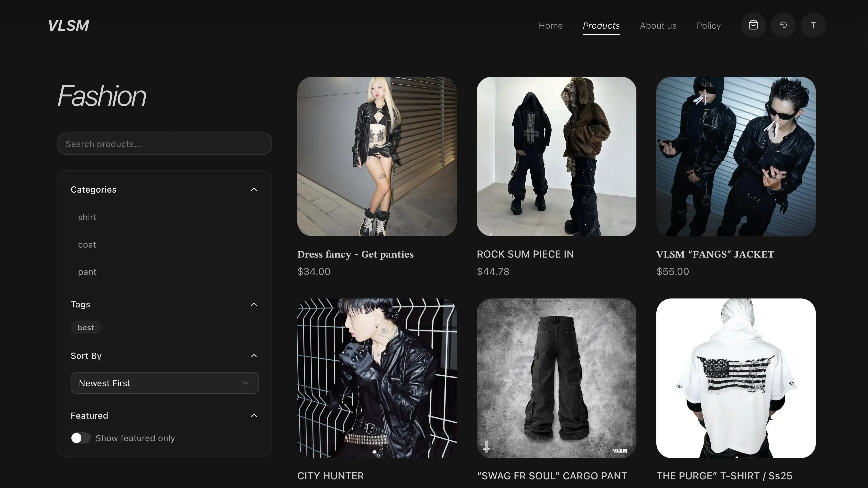Open the Newest First sort dropdown

tap(165, 383)
